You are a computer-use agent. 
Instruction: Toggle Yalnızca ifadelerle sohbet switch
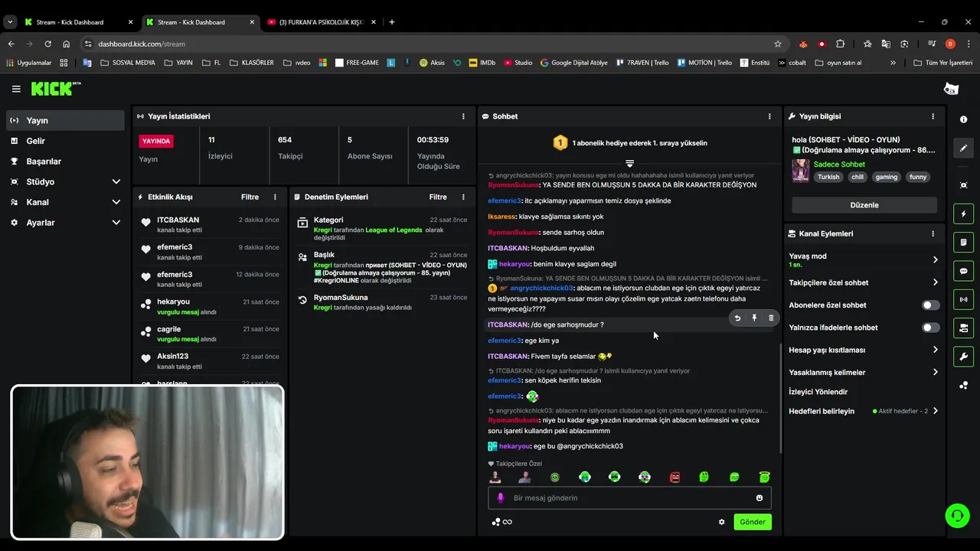(x=930, y=328)
